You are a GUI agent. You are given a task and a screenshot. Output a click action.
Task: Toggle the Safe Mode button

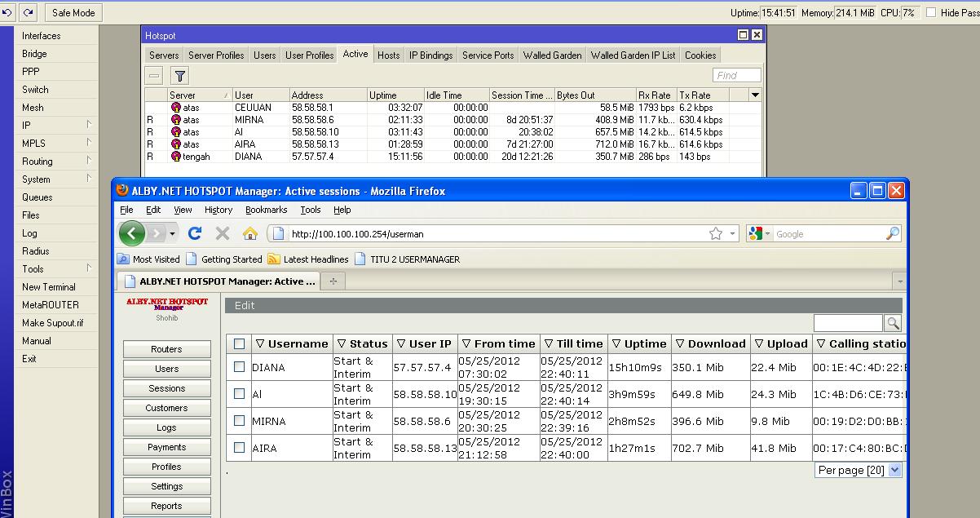73,12
